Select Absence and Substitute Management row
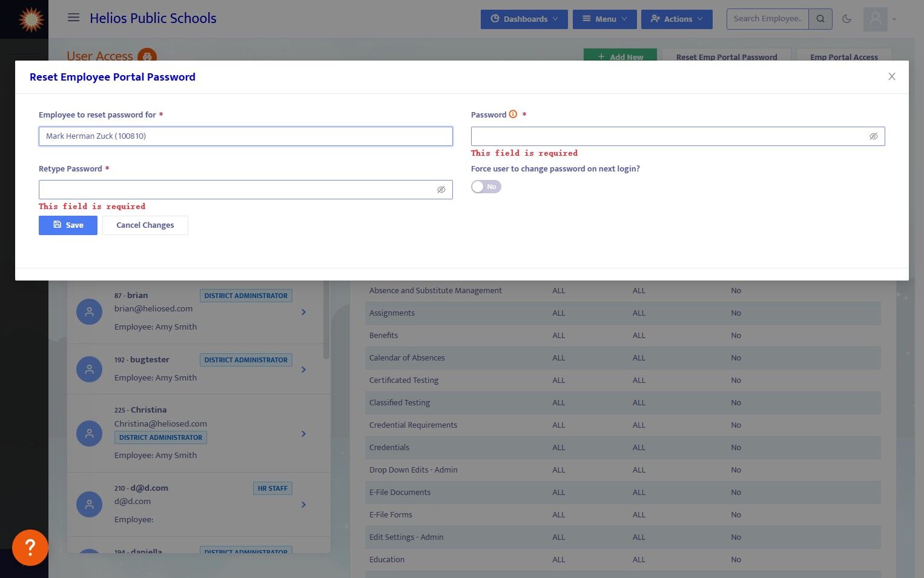Screen dimensions: 924x578 (x=622, y=291)
